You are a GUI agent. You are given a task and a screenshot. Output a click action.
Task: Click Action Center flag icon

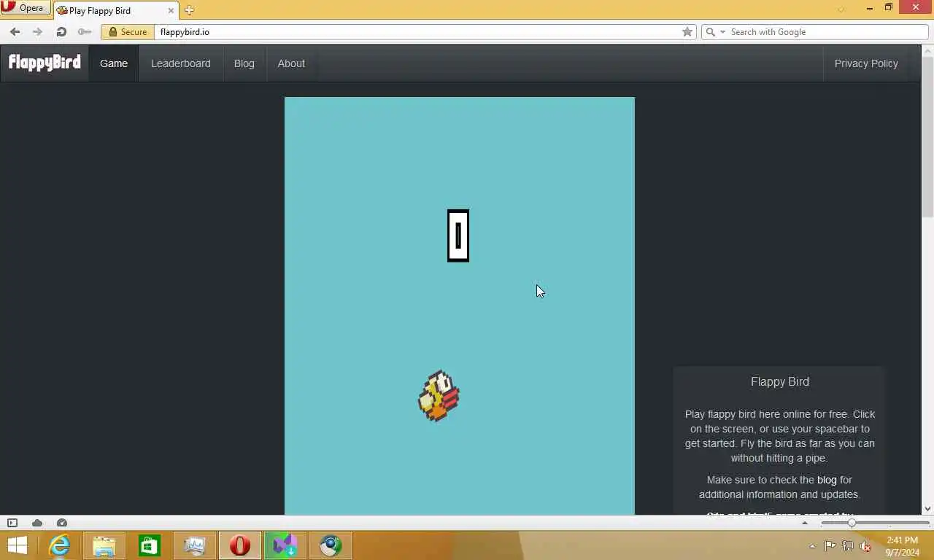point(830,545)
